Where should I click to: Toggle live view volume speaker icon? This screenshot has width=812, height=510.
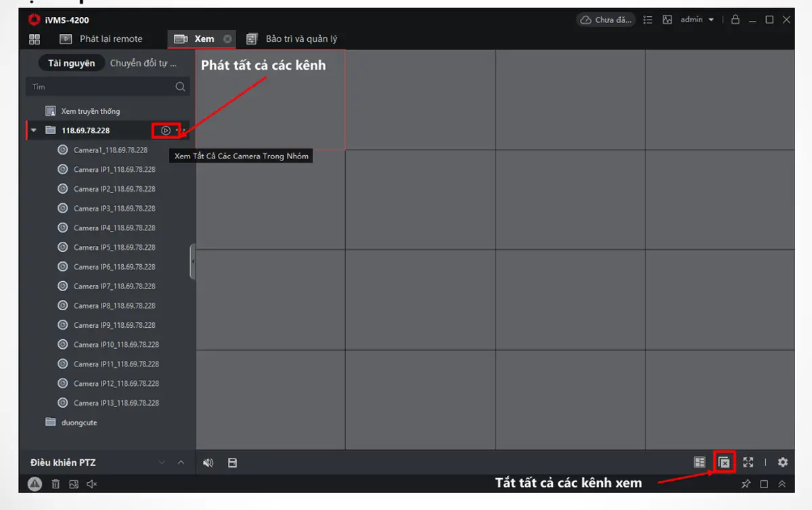click(208, 463)
